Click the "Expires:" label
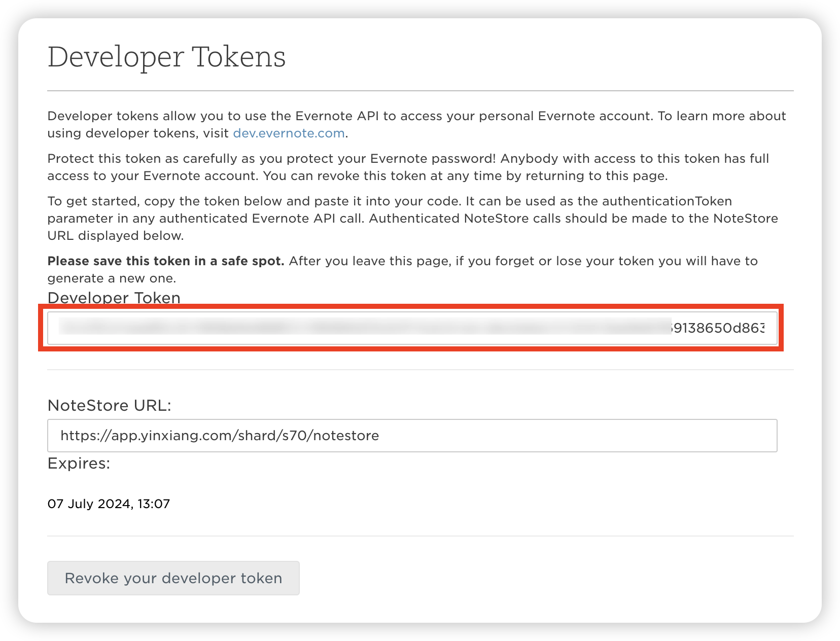The width and height of the screenshot is (840, 641). [x=79, y=464]
